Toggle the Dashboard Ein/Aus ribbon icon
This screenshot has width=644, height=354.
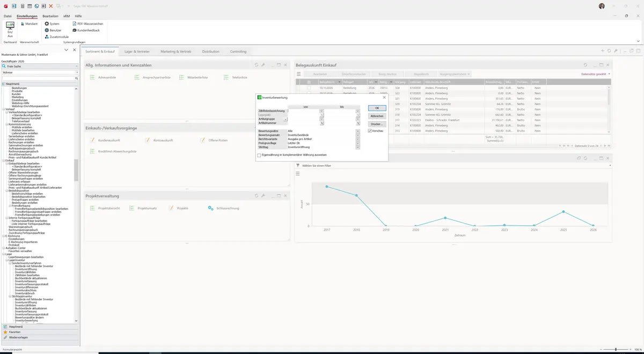pos(10,29)
